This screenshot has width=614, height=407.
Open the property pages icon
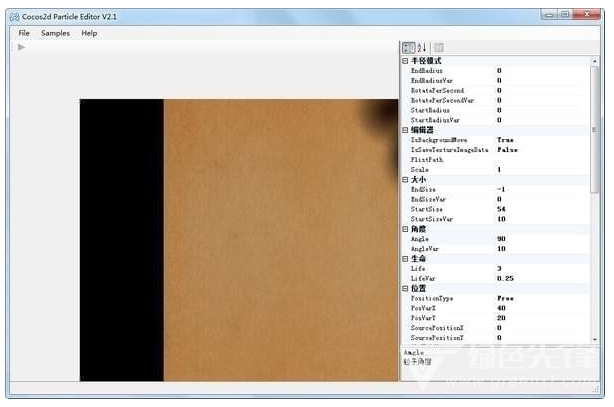439,48
